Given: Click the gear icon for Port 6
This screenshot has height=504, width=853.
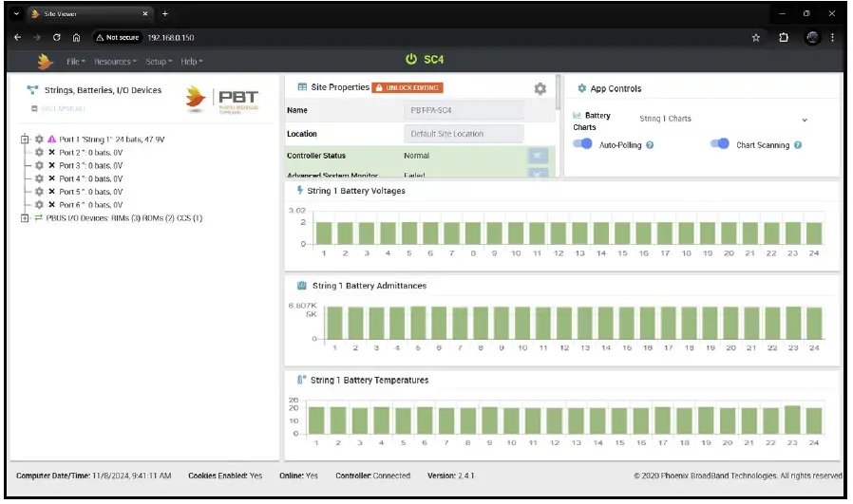Looking at the screenshot, I should [x=39, y=204].
